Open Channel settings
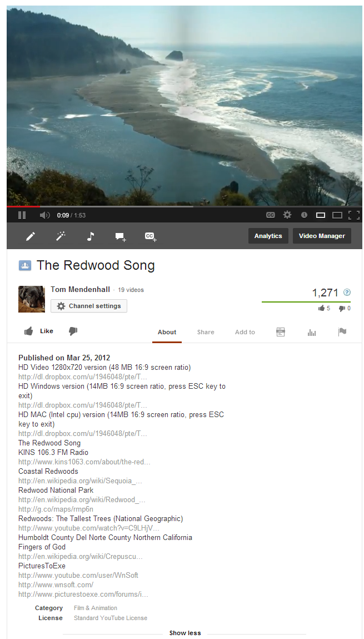The height and width of the screenshot is (639, 364). pos(89,306)
